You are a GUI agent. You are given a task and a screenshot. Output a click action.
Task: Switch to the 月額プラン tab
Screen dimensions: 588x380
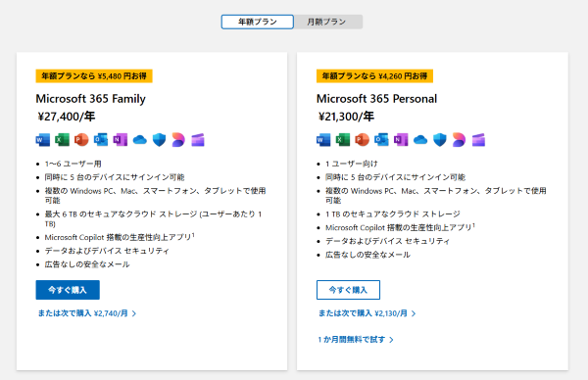pos(326,22)
